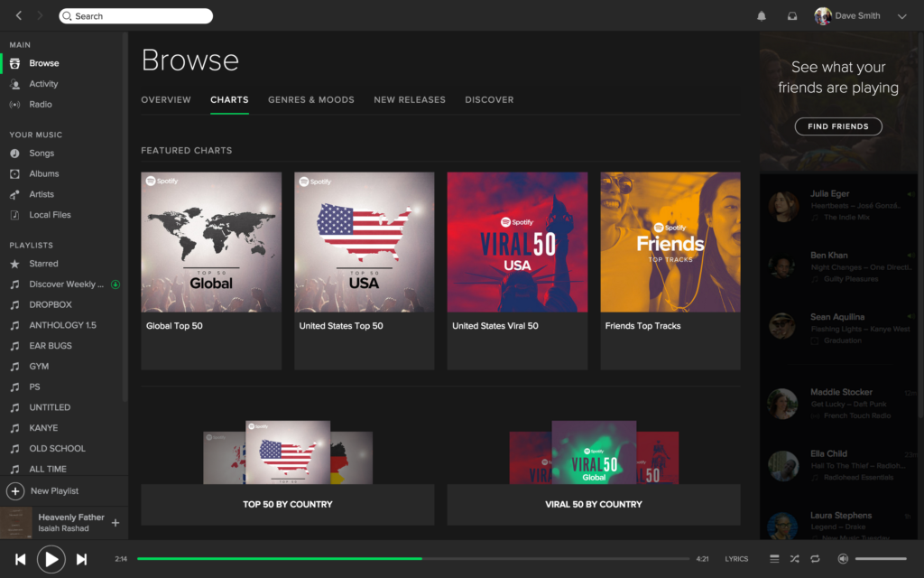Screen dimensions: 924x578
Task: Open the Viral 50 USA cover
Action: click(x=517, y=242)
